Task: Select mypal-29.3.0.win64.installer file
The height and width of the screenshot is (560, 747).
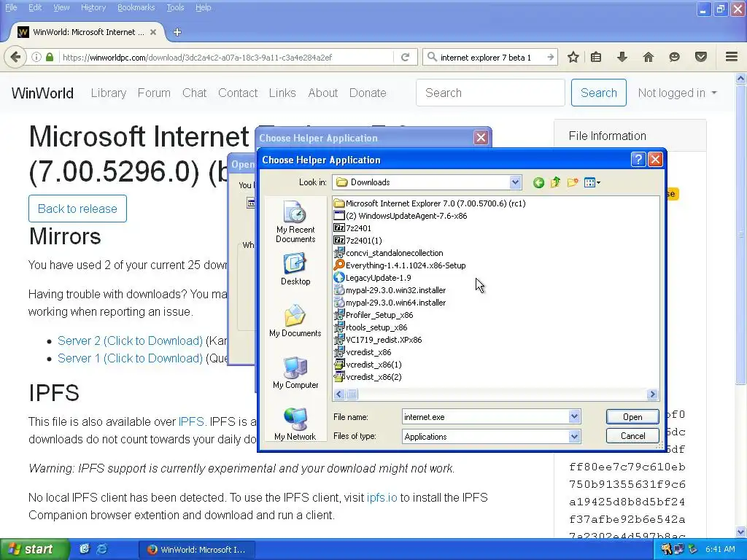Action: point(390,303)
